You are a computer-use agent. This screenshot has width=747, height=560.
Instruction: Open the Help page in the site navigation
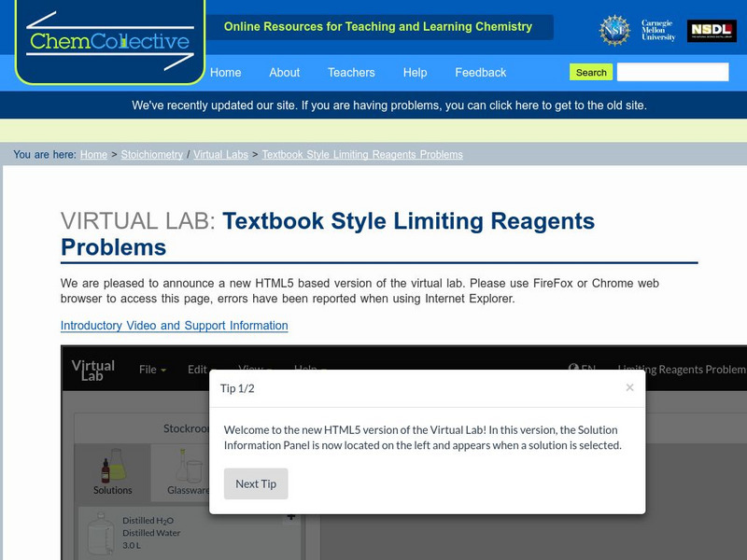415,73
